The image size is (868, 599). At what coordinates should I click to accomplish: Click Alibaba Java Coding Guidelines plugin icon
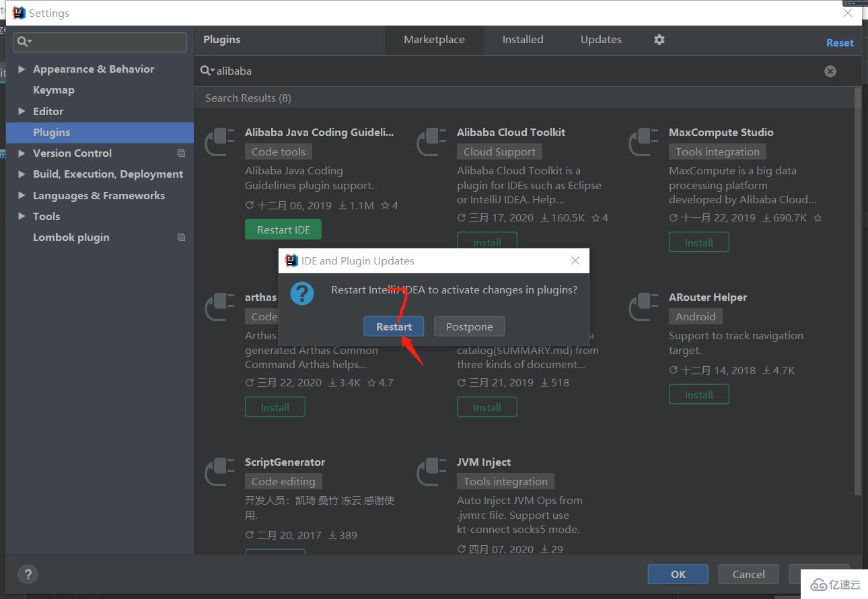221,143
